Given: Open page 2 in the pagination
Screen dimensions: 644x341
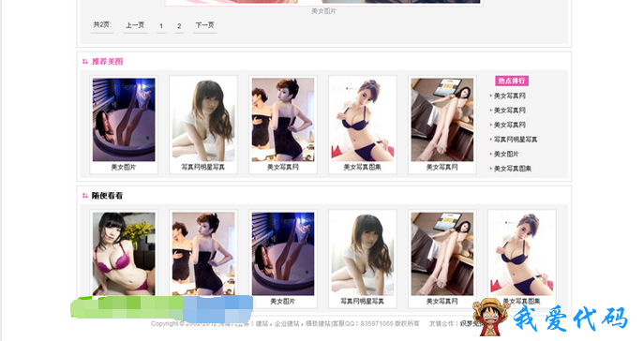Looking at the screenshot, I should [179, 26].
